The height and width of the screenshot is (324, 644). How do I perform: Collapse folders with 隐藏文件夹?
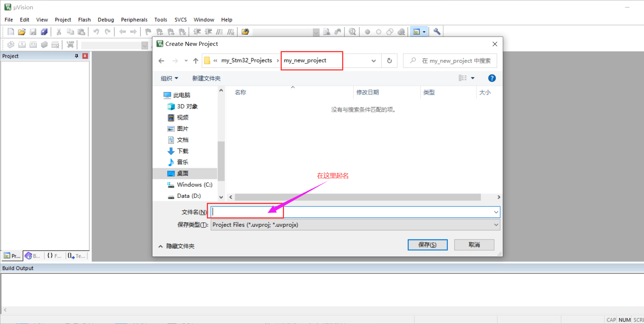point(176,246)
